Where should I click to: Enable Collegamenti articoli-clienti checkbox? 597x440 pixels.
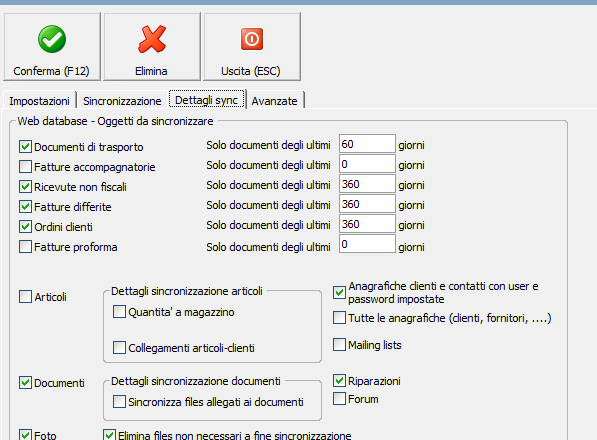[119, 348]
